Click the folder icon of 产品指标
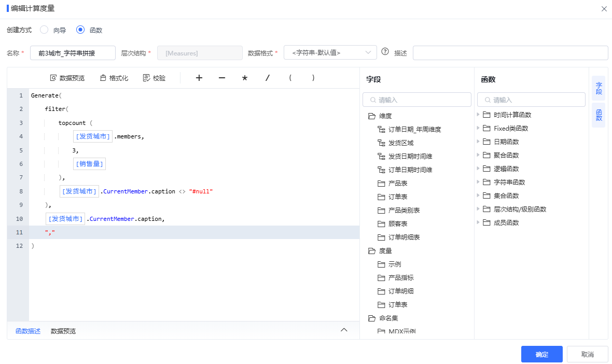 [381, 278]
